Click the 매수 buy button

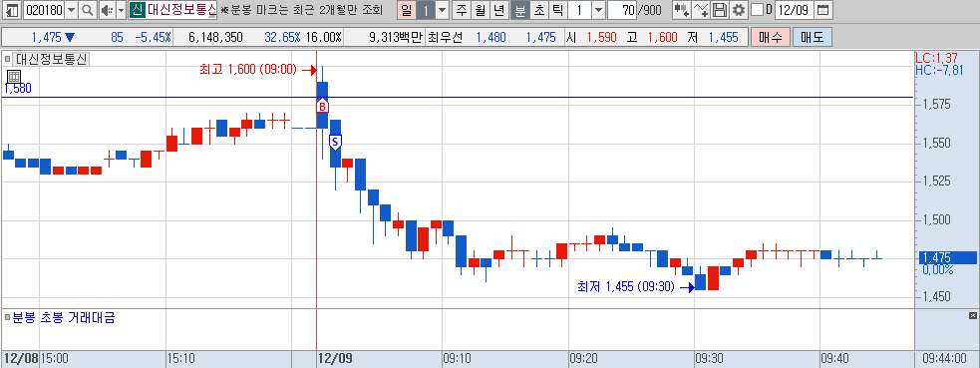[x=770, y=37]
